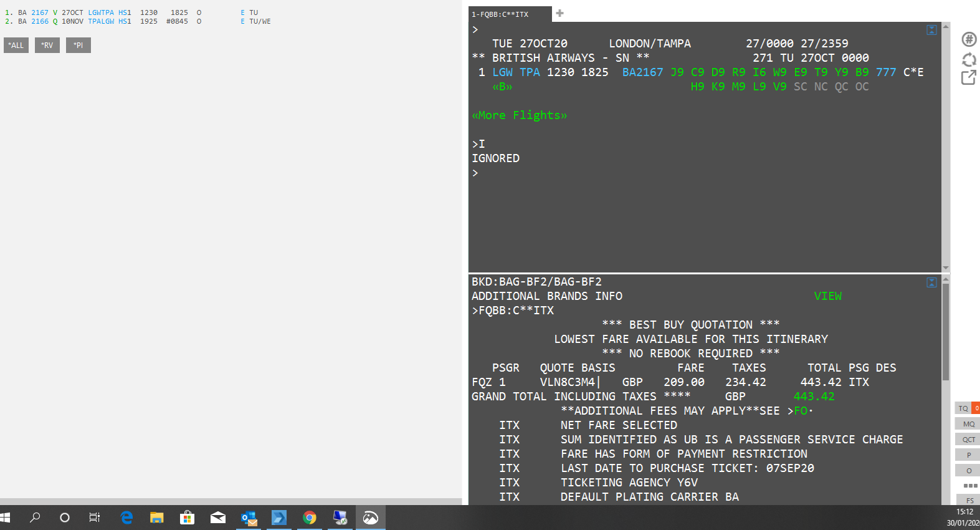
Task: Click the P sidebar button
Action: pyautogui.click(x=968, y=455)
